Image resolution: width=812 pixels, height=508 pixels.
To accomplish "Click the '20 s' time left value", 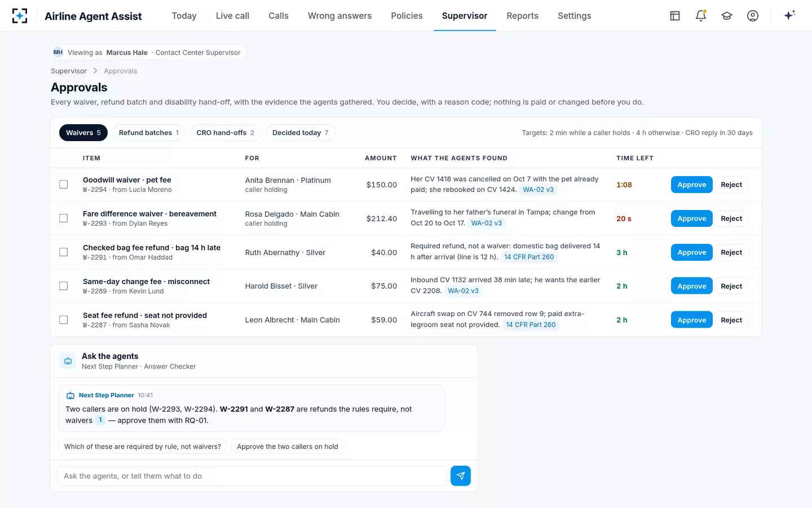I will [x=624, y=218].
